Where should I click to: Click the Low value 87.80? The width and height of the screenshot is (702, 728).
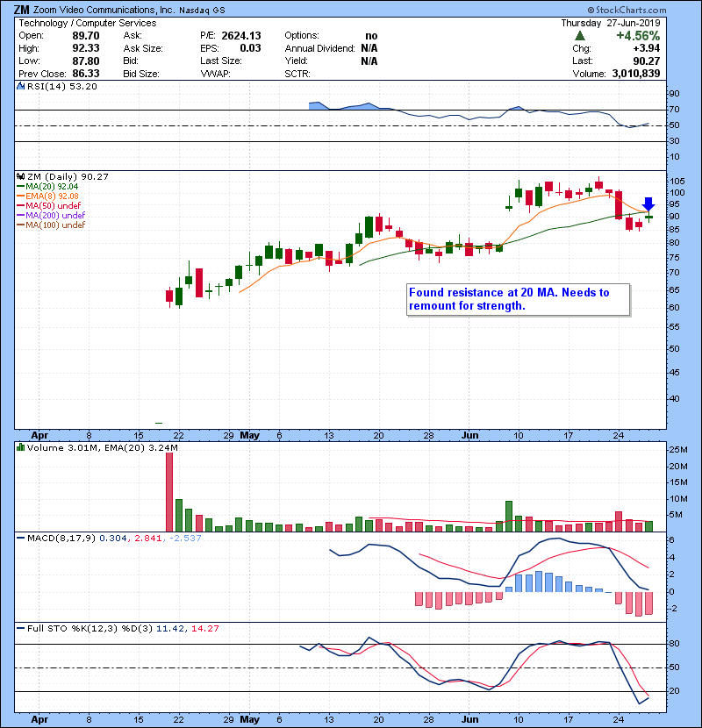tap(86, 61)
